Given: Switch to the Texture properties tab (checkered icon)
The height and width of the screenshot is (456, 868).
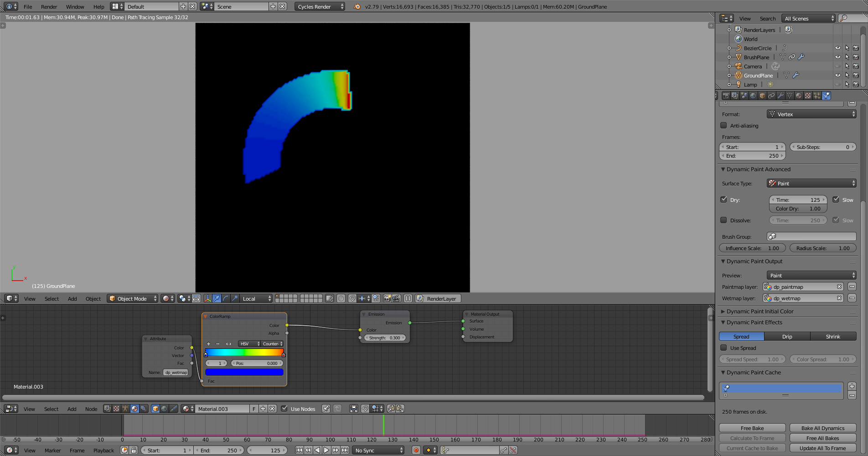Looking at the screenshot, I should 808,96.
